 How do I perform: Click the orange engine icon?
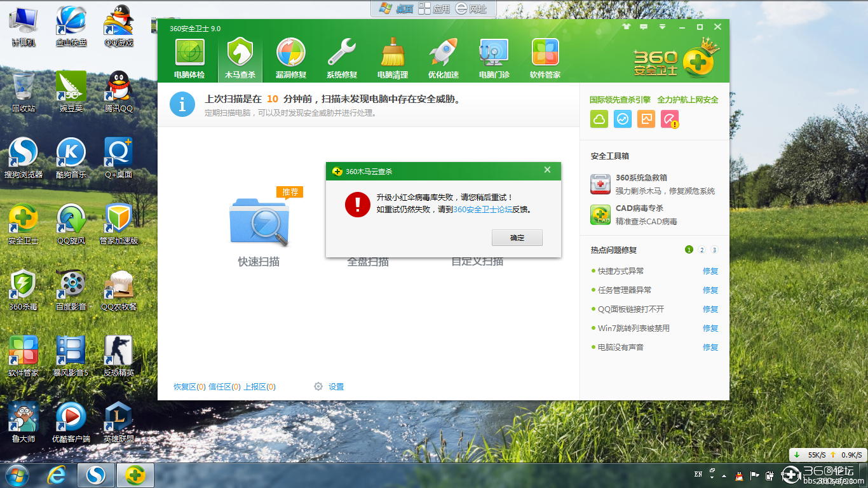pos(646,119)
